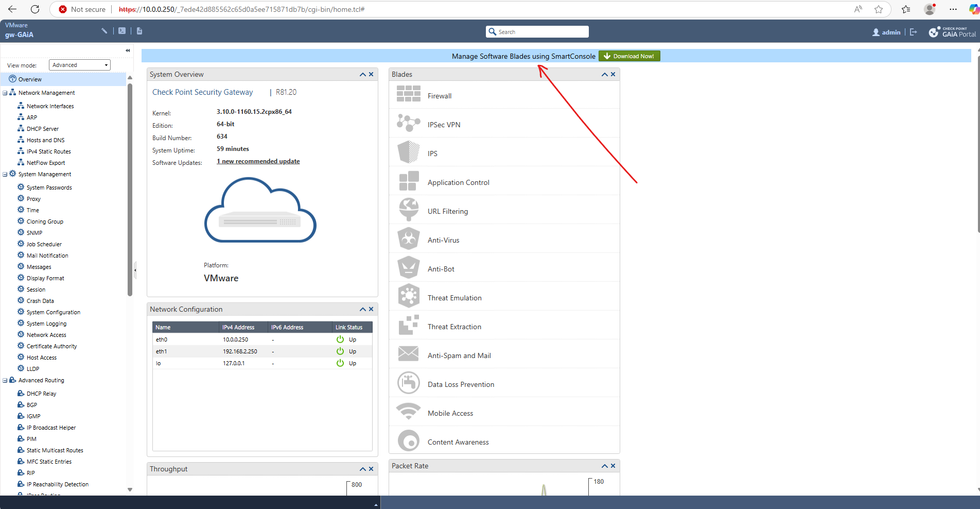Click the Anti-Spam and Mail envelope icon
Image resolution: width=980 pixels, height=509 pixels.
coord(409,354)
